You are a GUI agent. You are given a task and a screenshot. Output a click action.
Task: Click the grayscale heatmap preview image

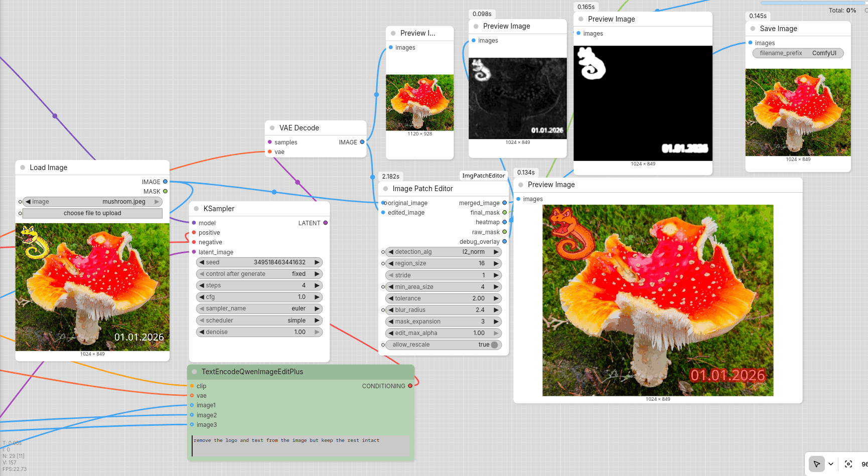(518, 98)
